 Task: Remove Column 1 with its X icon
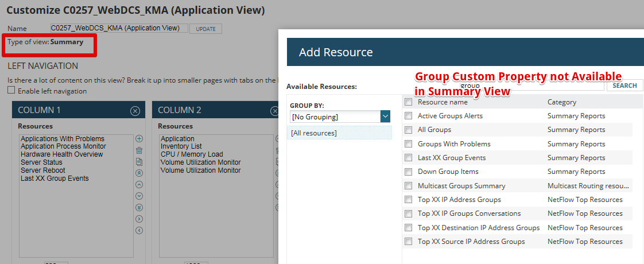click(135, 111)
